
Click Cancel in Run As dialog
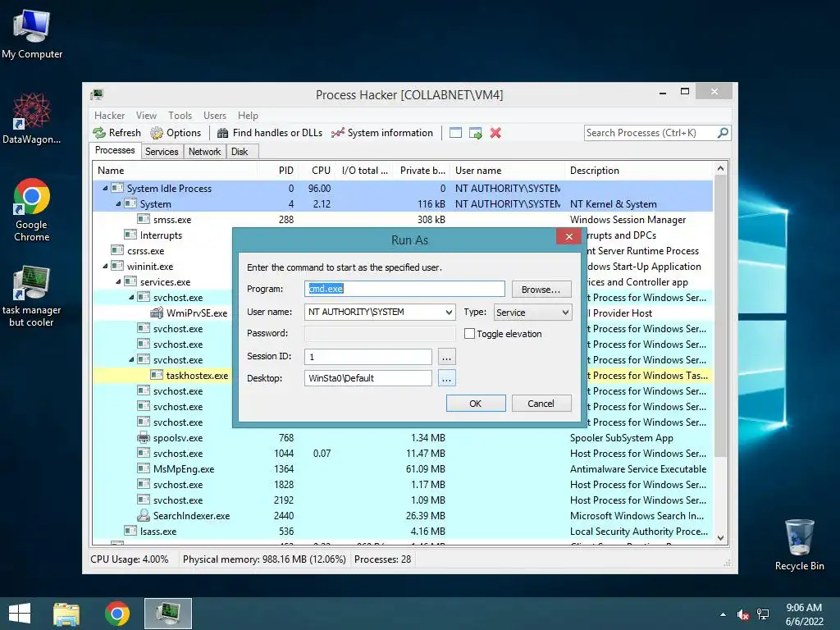(541, 404)
